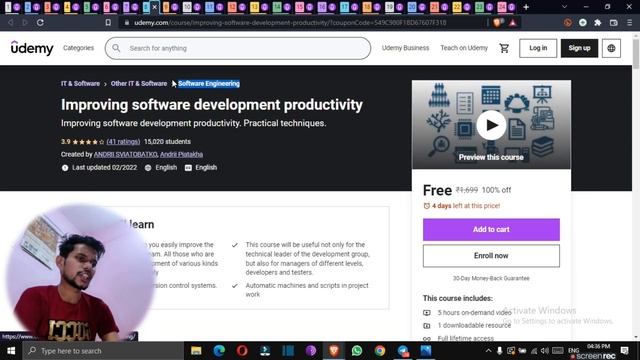Launch Opera from the taskbar
Viewport: 640px width, 360px height.
point(242,351)
